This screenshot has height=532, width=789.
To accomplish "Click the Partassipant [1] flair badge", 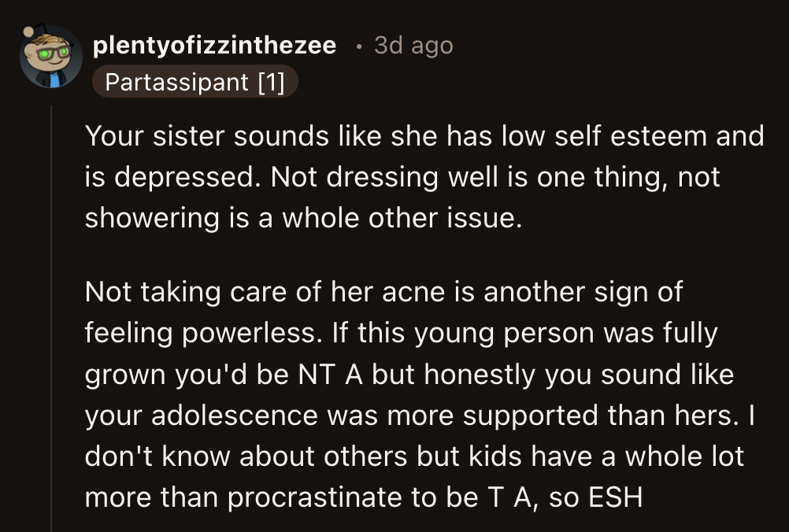I will (x=195, y=81).
